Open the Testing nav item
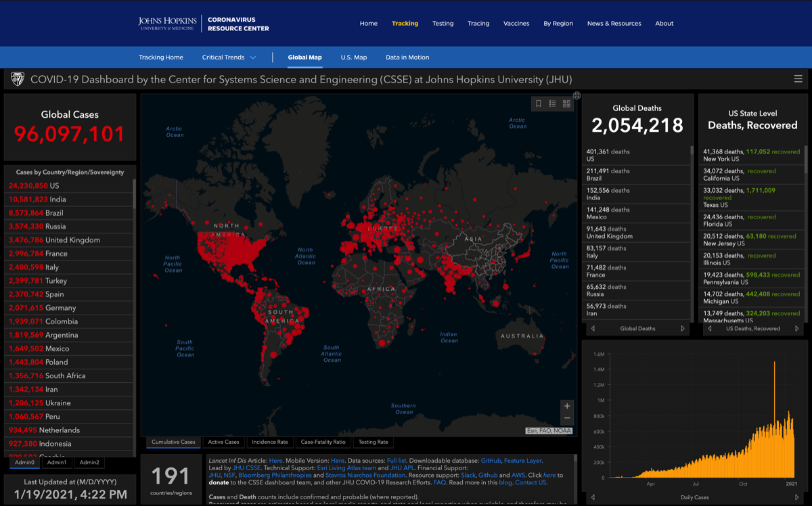The image size is (812, 506). pos(443,24)
